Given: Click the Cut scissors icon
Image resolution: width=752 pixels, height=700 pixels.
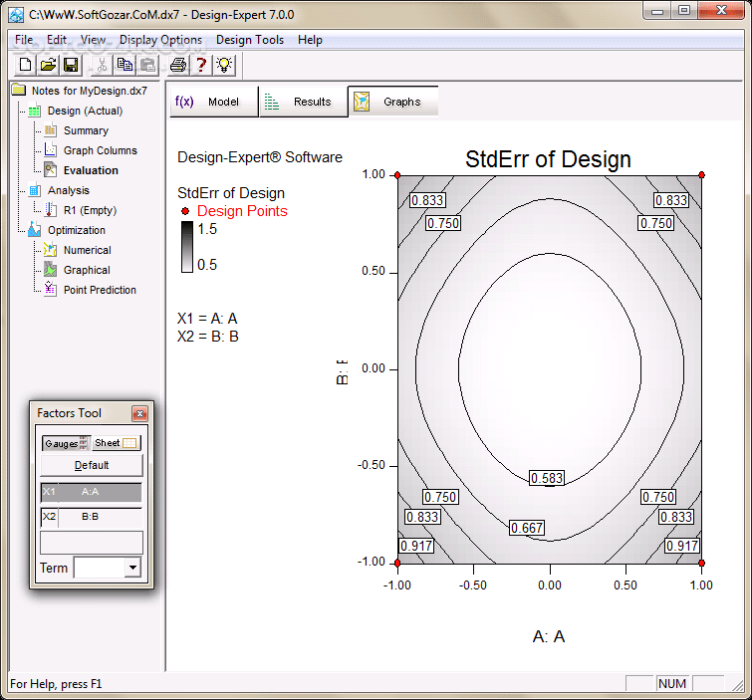Looking at the screenshot, I should point(102,65).
